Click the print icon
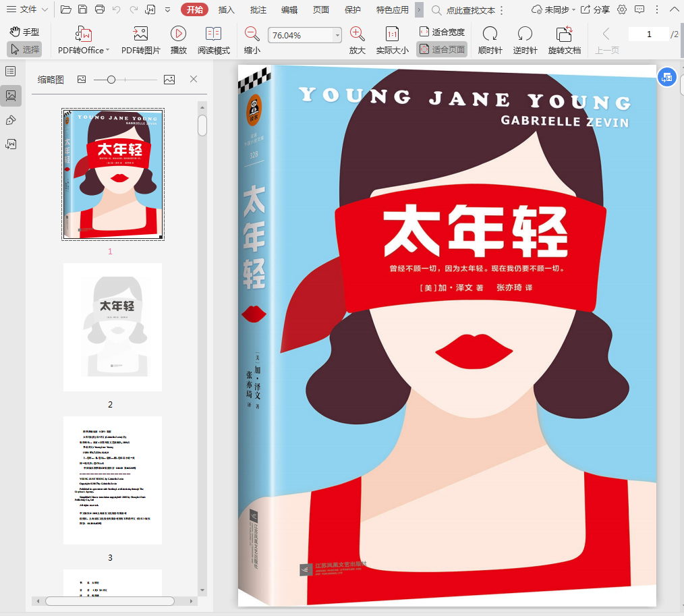 coord(99,9)
